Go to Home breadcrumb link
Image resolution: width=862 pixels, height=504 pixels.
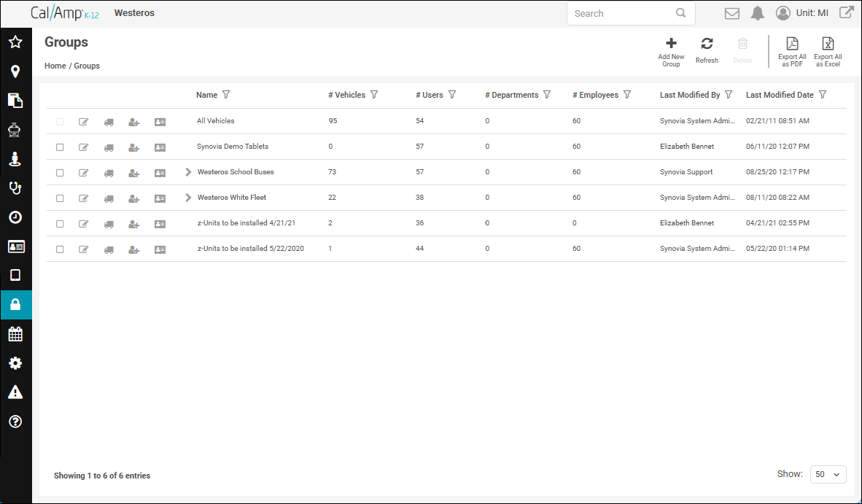point(55,66)
